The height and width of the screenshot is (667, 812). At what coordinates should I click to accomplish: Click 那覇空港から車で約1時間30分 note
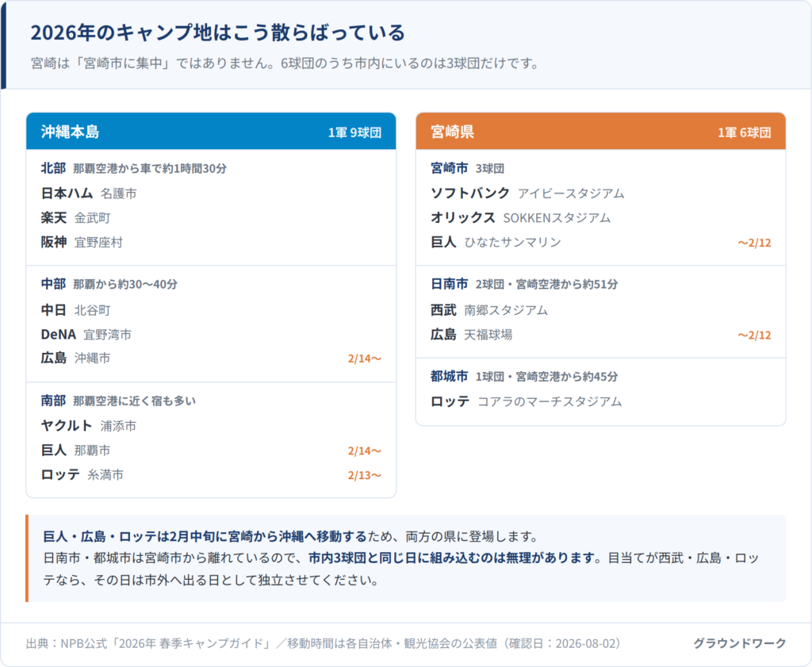pyautogui.click(x=150, y=169)
